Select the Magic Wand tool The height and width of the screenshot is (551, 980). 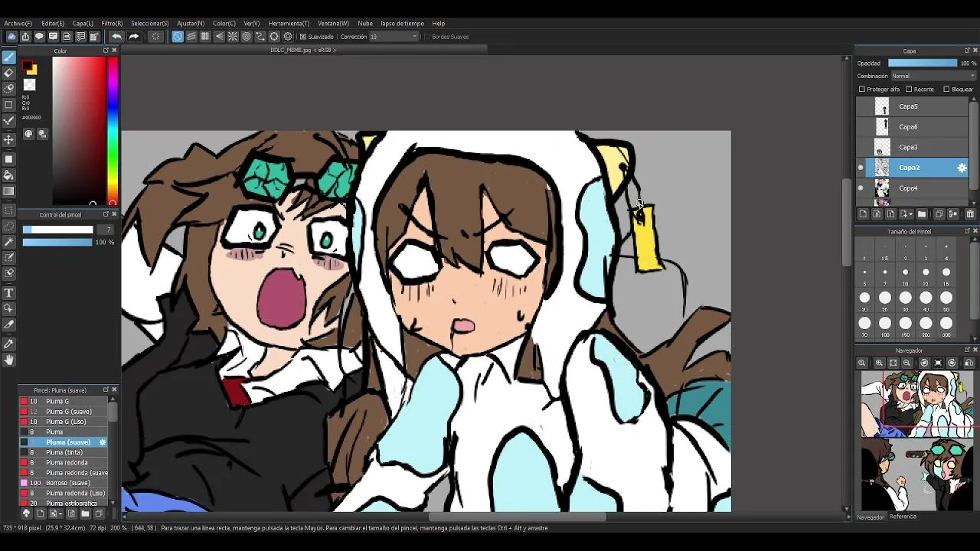pos(9,242)
